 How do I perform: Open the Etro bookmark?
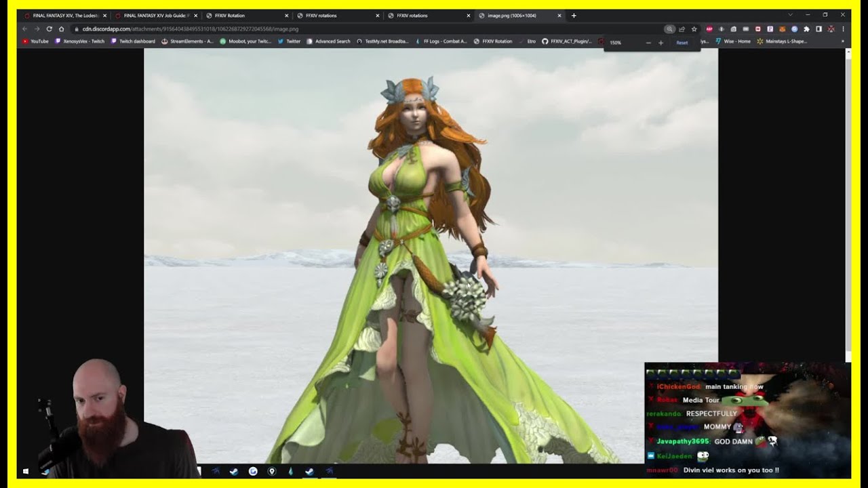[527, 41]
